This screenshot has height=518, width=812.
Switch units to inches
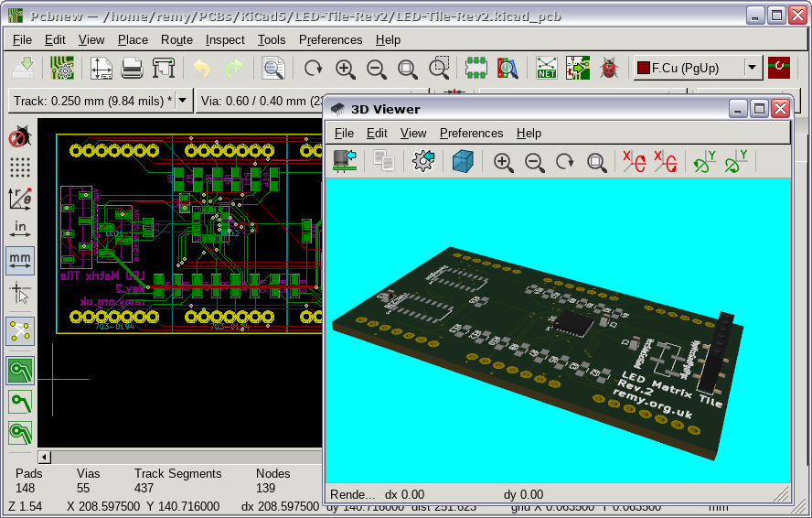point(20,229)
